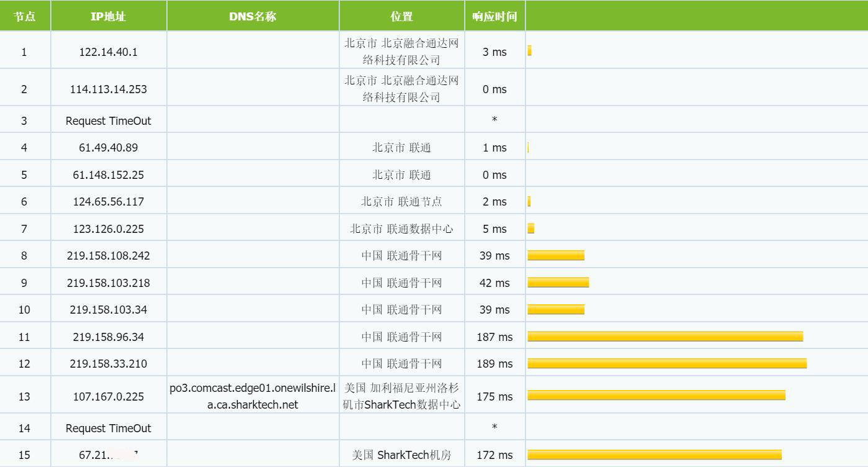Viewport: 868px width, 467px height.
Task: Select IP address 219.158.108.242
Action: 109,256
